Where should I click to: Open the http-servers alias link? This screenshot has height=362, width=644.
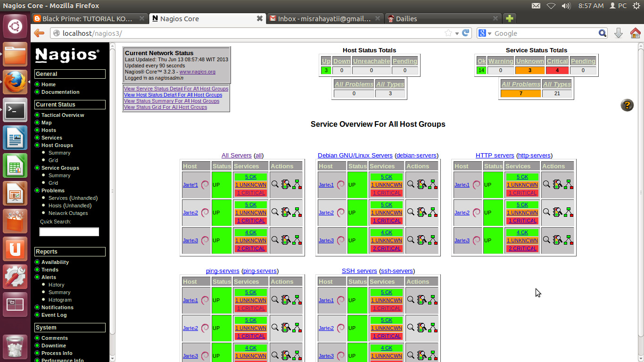click(x=534, y=156)
